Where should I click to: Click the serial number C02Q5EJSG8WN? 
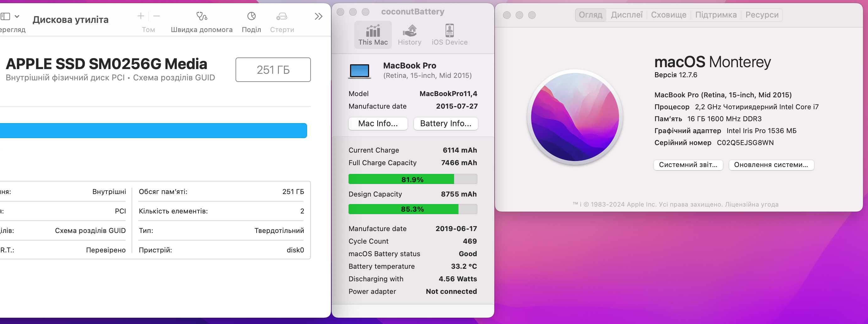[x=745, y=143]
